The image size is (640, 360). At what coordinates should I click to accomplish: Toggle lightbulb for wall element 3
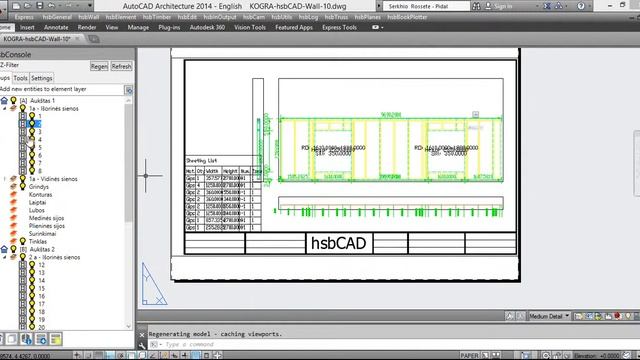click(32, 131)
